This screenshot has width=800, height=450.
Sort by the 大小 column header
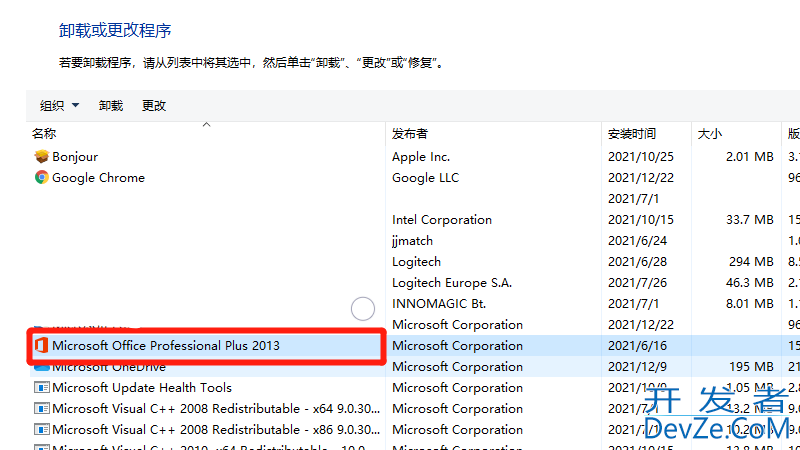(710, 134)
